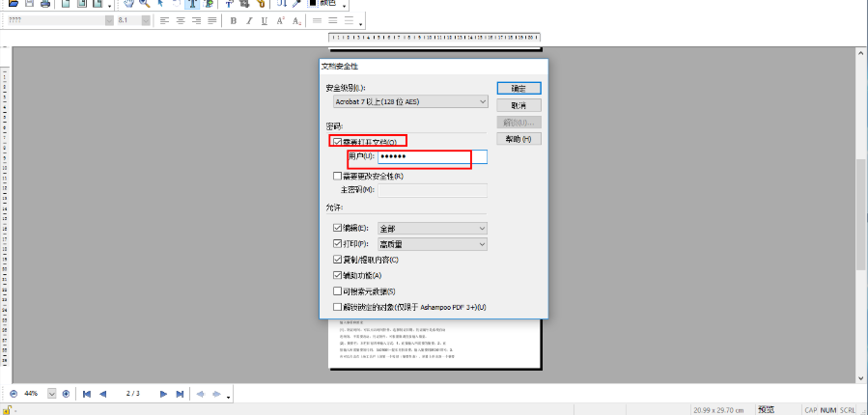
Task: Align text right
Action: click(x=196, y=20)
